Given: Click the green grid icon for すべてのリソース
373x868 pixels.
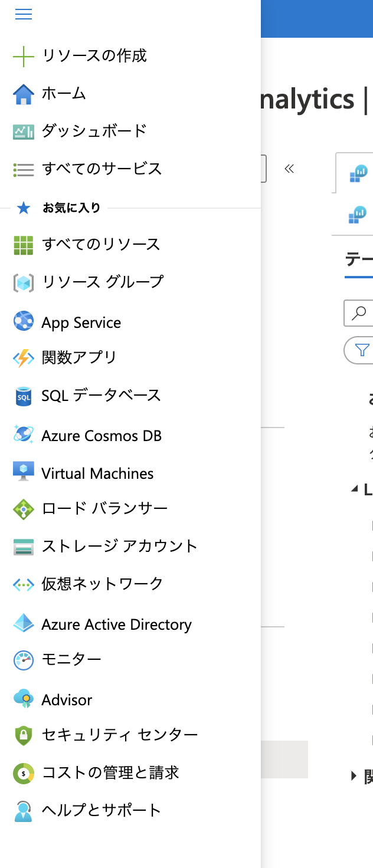Looking at the screenshot, I should pos(24,245).
